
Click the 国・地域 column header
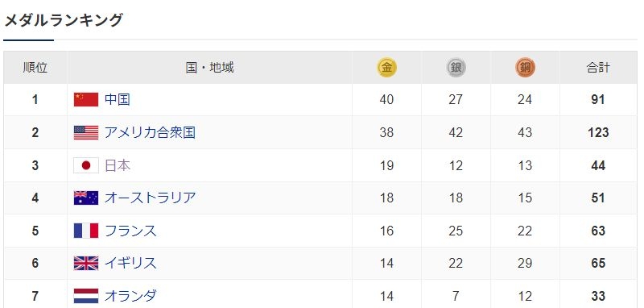click(209, 68)
